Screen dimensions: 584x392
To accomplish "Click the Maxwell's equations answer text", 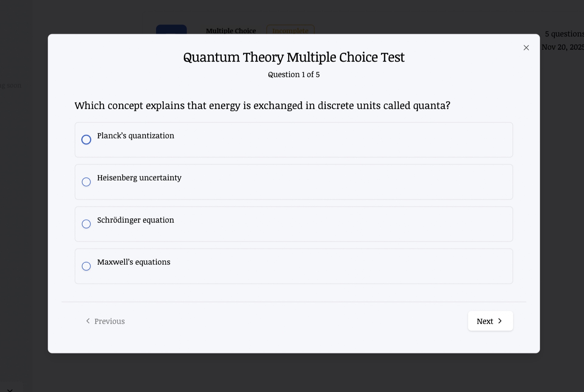I will (x=134, y=262).
